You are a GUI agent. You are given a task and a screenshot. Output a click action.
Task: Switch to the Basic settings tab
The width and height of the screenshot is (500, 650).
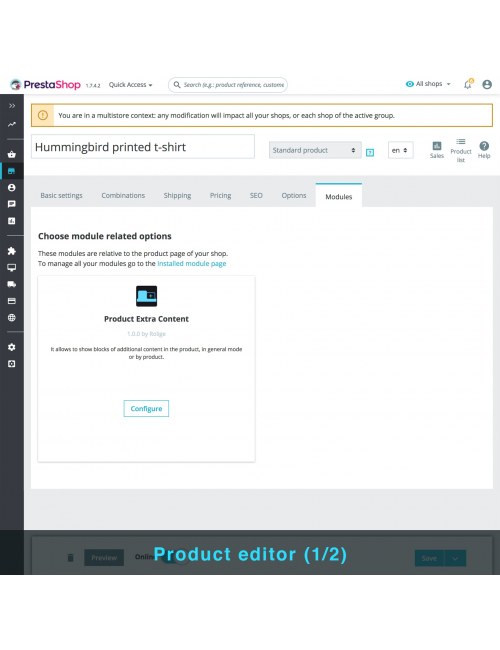(61, 195)
